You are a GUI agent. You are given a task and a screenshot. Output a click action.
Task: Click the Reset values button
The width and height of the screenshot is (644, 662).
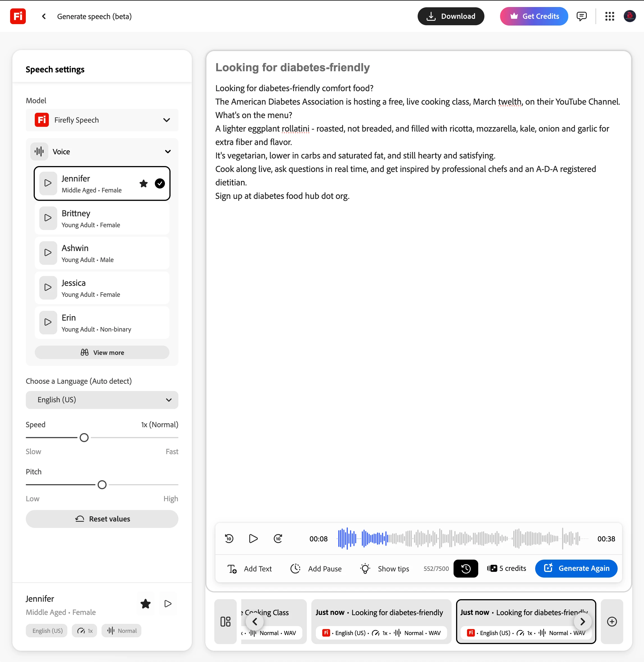(x=102, y=519)
